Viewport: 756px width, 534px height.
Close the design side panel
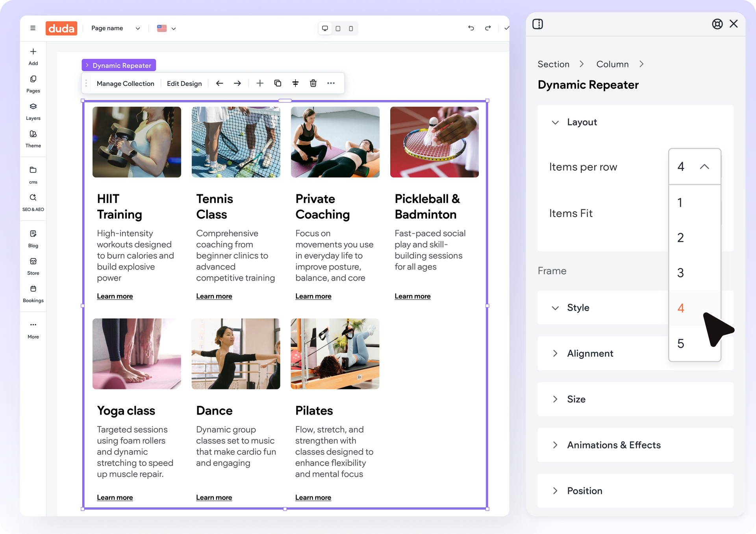pos(734,24)
